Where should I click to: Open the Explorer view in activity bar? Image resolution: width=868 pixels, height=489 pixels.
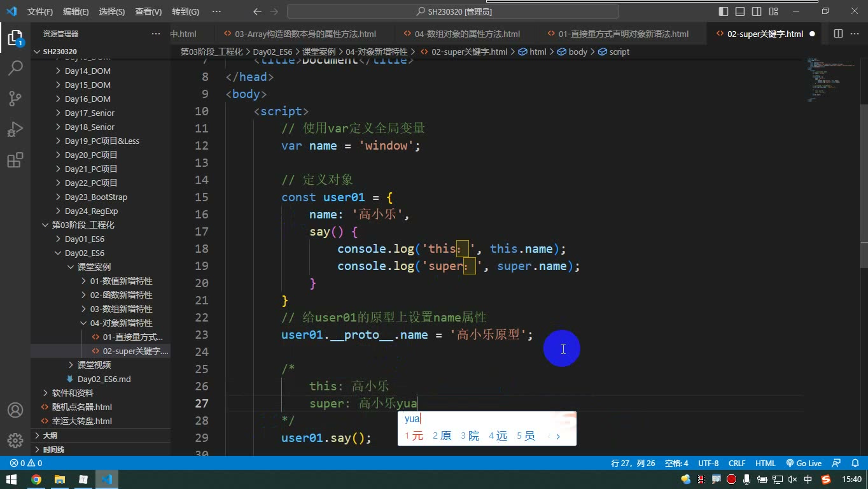pyautogui.click(x=15, y=38)
